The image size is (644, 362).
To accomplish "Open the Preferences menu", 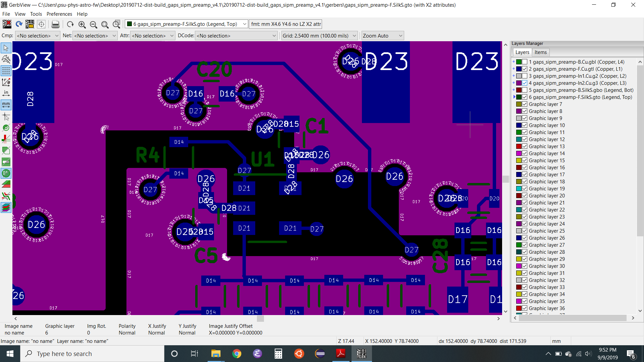I will (x=59, y=14).
